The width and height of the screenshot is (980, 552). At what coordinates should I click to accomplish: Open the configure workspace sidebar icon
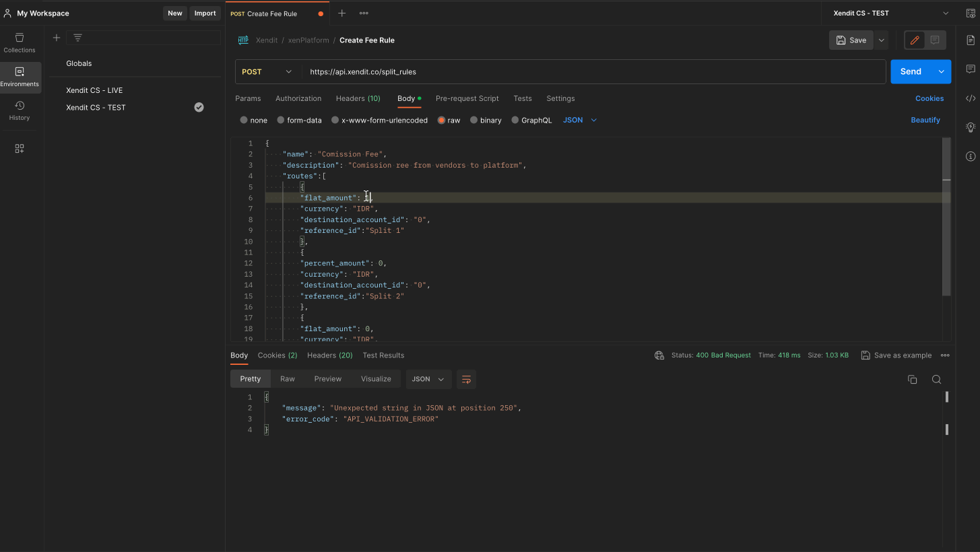[20, 149]
